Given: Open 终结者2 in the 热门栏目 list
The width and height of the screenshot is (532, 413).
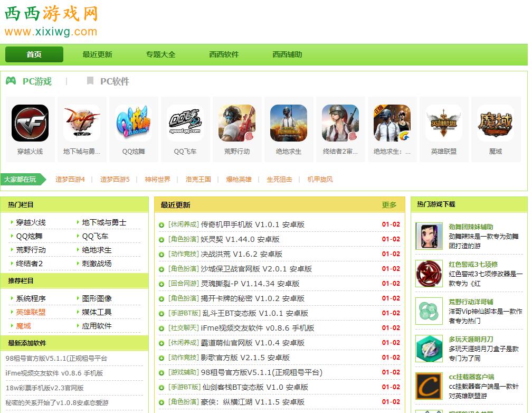Looking at the screenshot, I should point(30,264).
